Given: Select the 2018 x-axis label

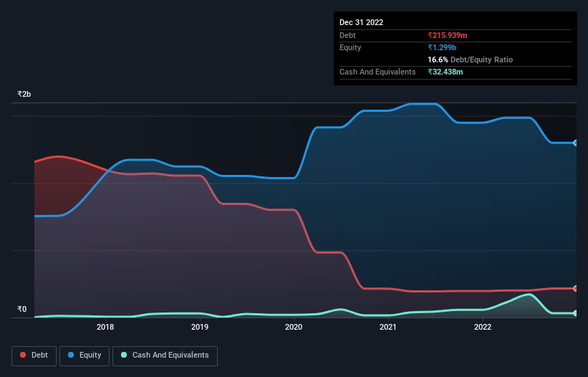Looking at the screenshot, I should [105, 327].
